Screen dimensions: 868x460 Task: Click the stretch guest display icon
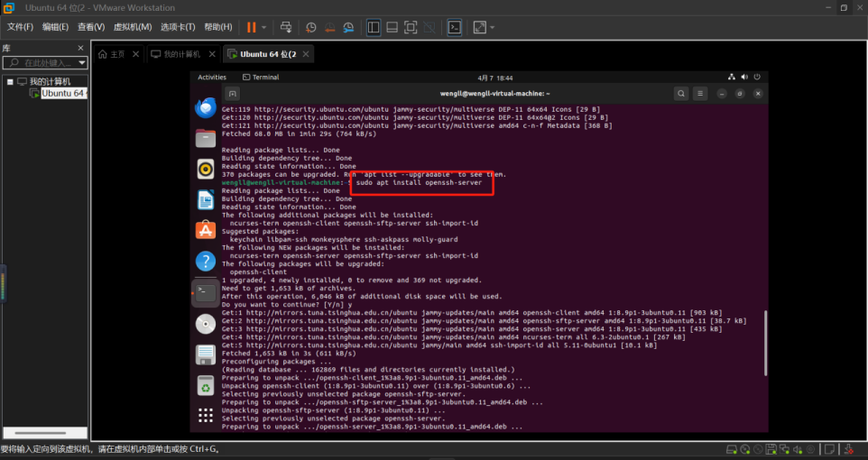click(479, 27)
